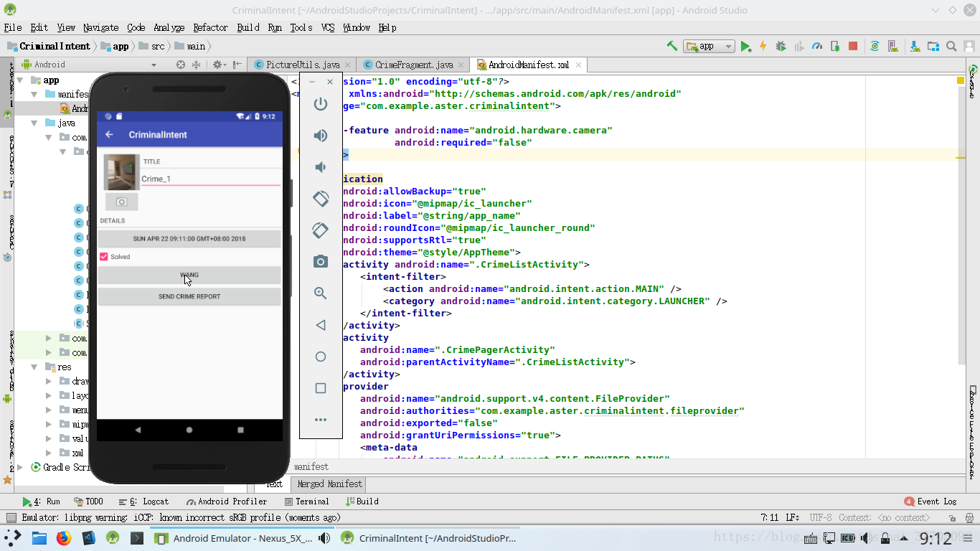Switch to the CrimeFragment.java tab
The image size is (980, 551).
coord(414,65)
